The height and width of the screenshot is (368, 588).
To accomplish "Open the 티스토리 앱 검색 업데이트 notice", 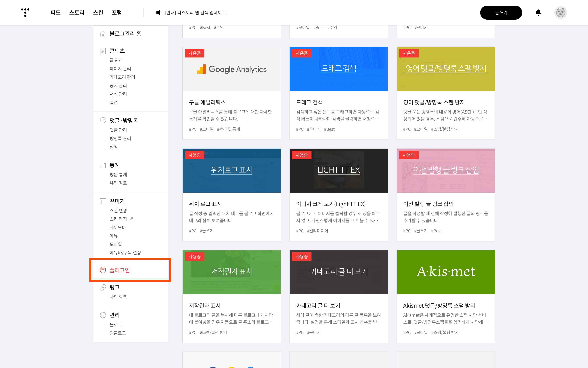I will coord(195,13).
